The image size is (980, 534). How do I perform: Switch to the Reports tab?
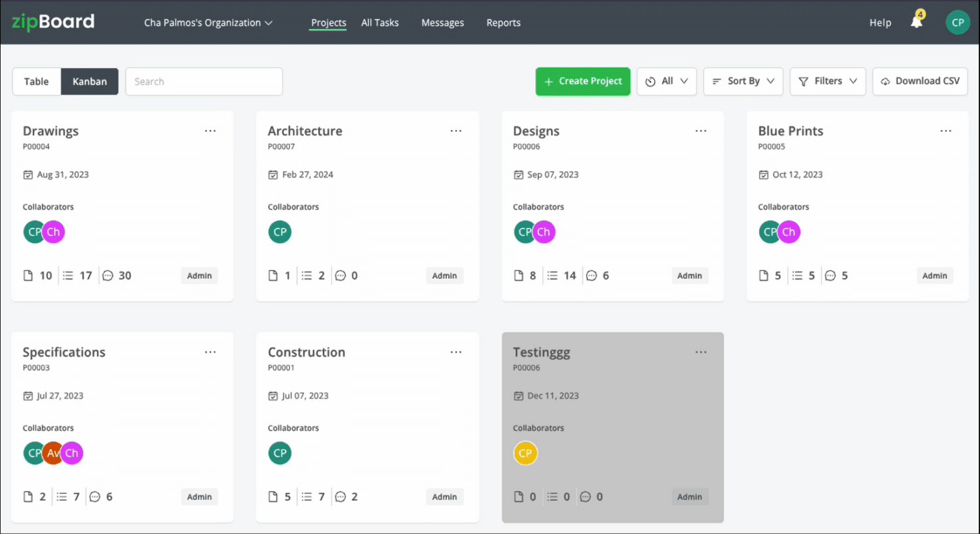[x=503, y=22]
